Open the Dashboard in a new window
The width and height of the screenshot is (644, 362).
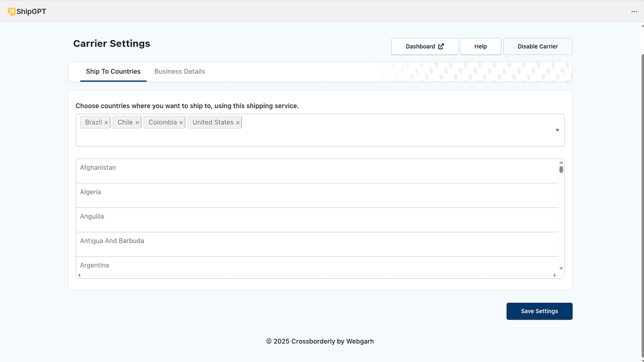click(x=425, y=47)
